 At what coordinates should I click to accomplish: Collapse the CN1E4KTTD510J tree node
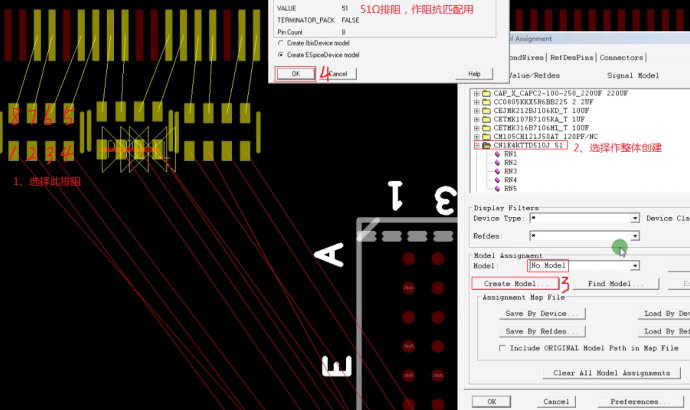click(476, 145)
